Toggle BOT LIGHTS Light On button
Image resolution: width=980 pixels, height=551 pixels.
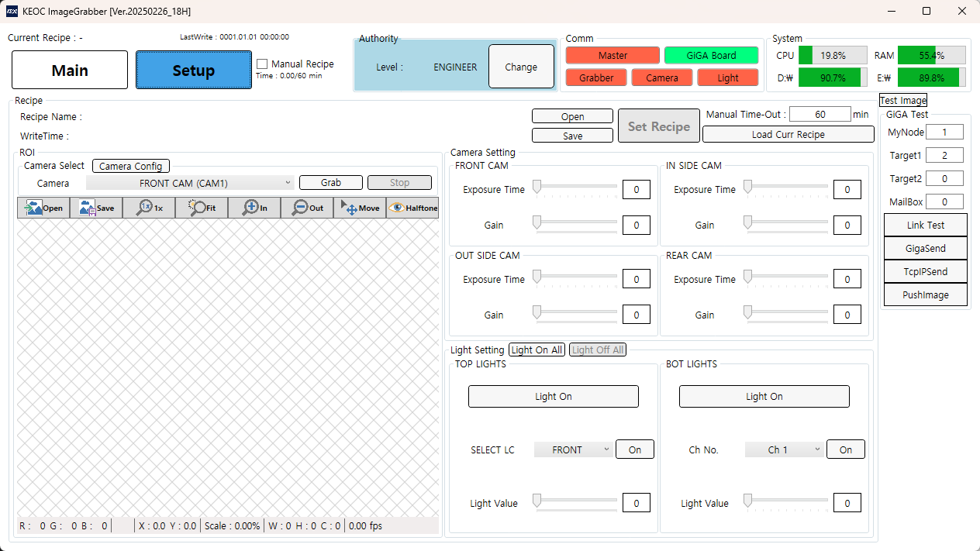point(764,396)
